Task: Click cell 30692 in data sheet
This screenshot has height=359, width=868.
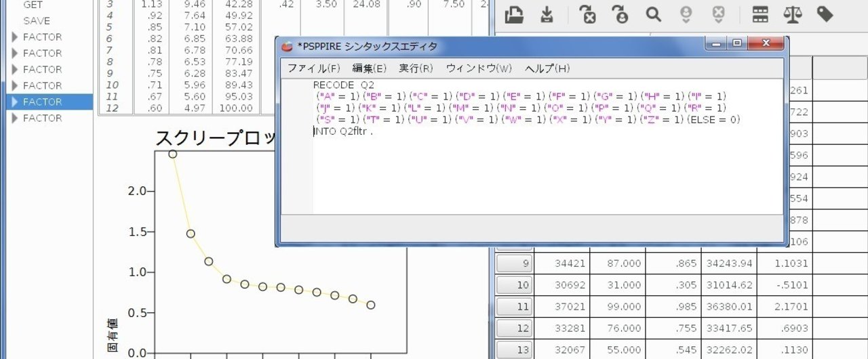Action: [x=561, y=285]
